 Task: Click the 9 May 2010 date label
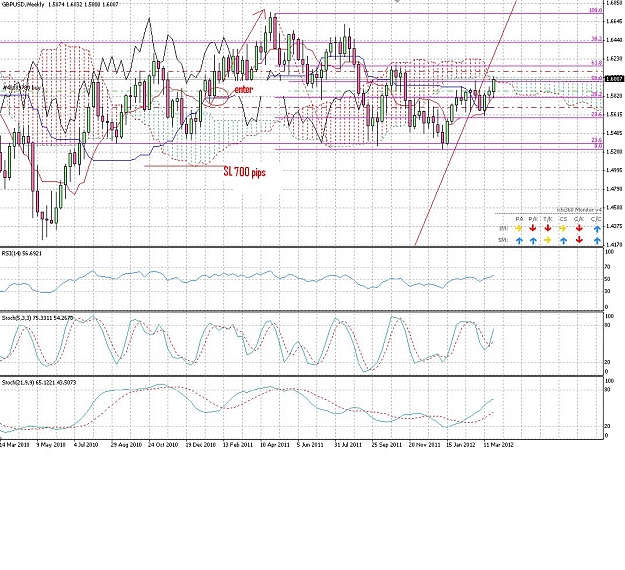tap(51, 444)
